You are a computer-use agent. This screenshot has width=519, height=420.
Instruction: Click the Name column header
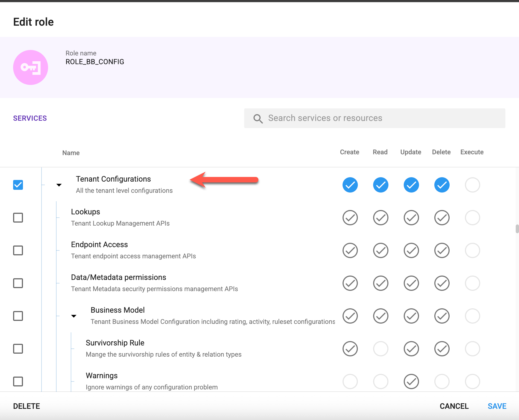(x=71, y=153)
